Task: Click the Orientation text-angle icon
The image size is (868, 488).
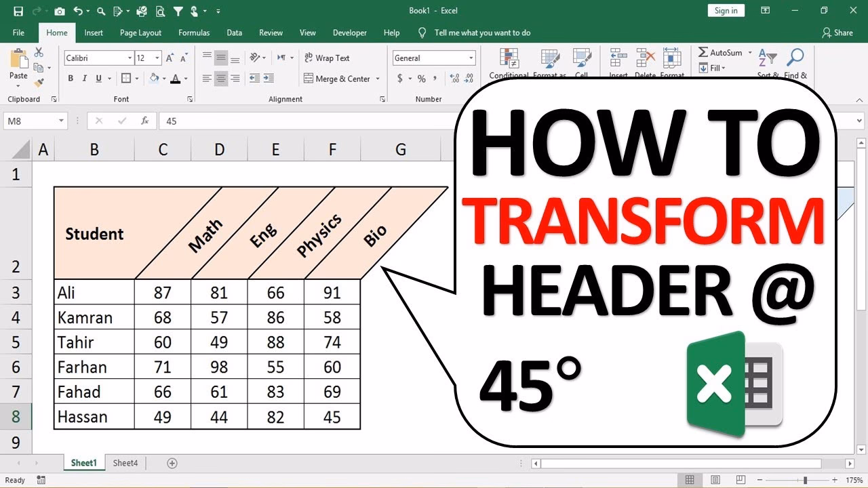Action: coord(256,58)
